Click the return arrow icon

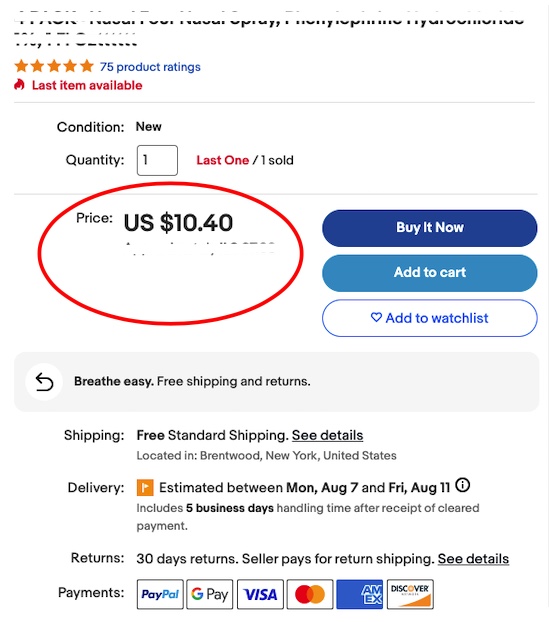pyautogui.click(x=44, y=382)
